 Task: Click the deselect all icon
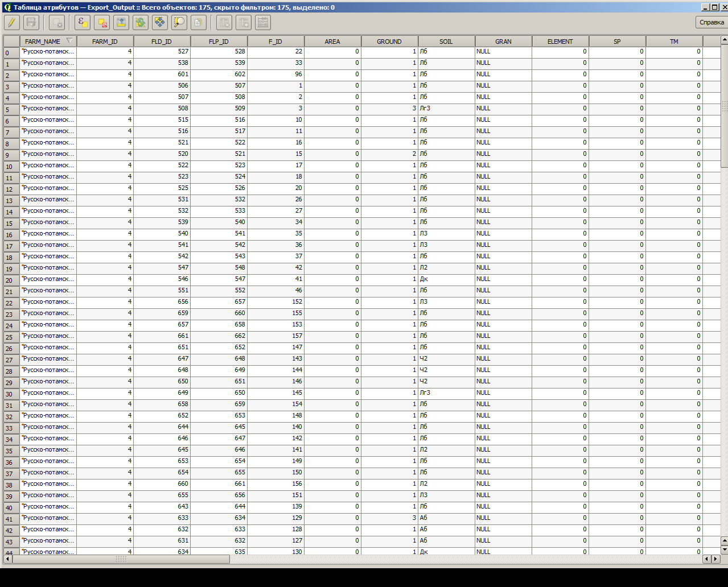click(x=102, y=23)
